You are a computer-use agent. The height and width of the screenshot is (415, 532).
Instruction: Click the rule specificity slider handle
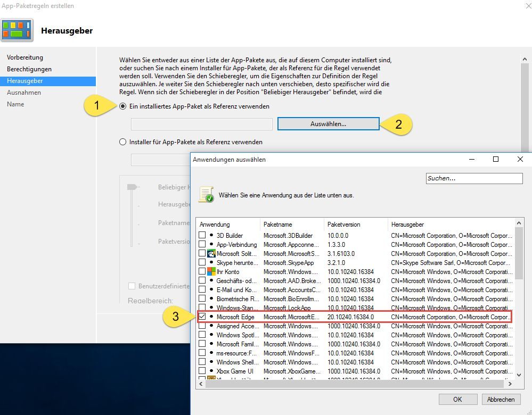(132, 187)
